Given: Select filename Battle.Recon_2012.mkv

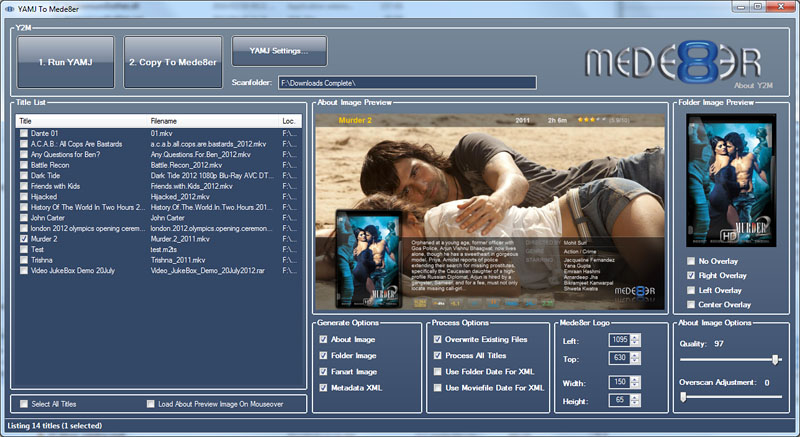Looking at the screenshot, I should [x=186, y=165].
